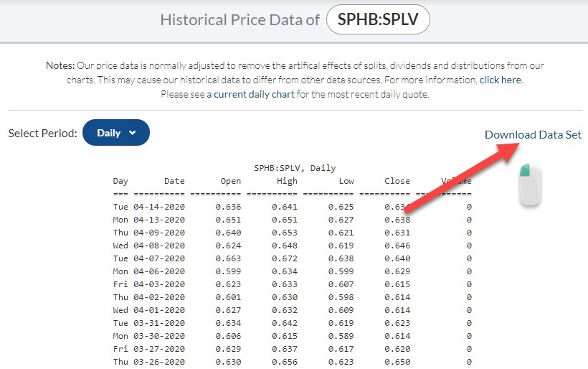588x369 pixels.
Task: Click the Low column header
Action: (346, 181)
